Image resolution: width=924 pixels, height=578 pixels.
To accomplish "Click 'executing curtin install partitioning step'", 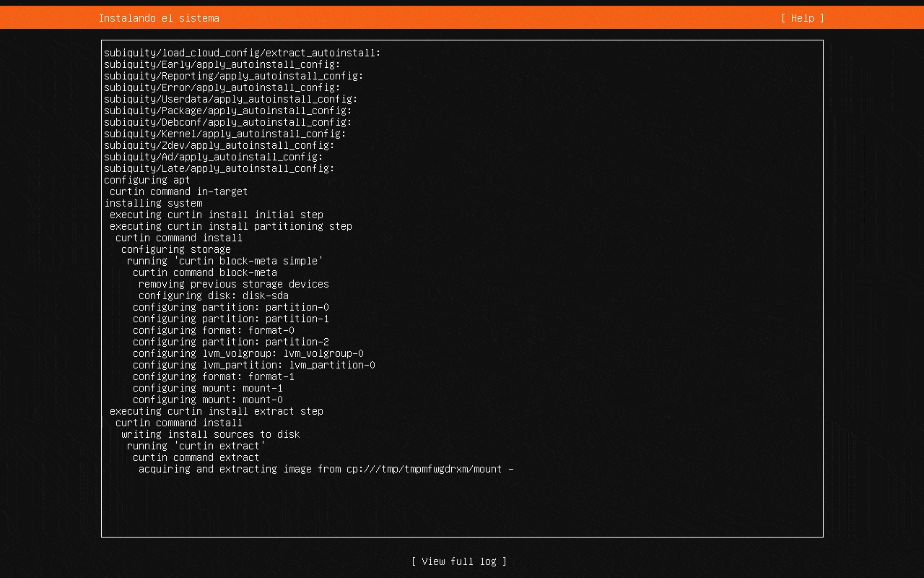I will pos(231,226).
